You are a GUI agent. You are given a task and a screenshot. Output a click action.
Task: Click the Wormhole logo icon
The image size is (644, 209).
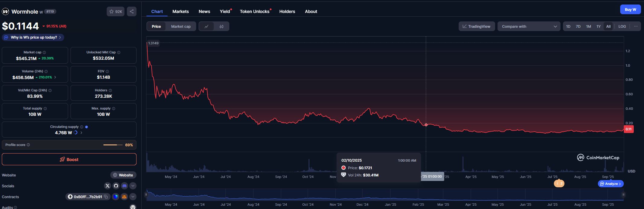(x=5, y=11)
